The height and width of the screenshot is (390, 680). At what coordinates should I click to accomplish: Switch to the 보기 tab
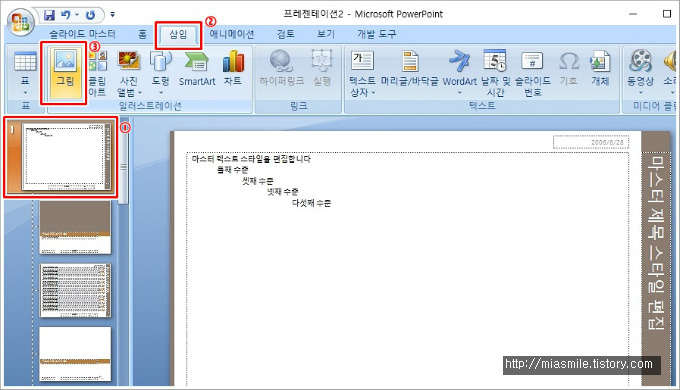pyautogui.click(x=326, y=34)
